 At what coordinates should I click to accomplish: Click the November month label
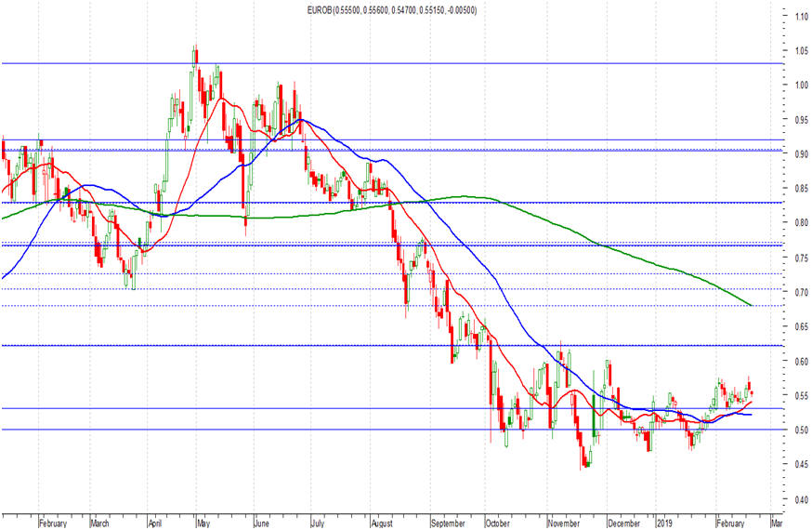(563, 523)
